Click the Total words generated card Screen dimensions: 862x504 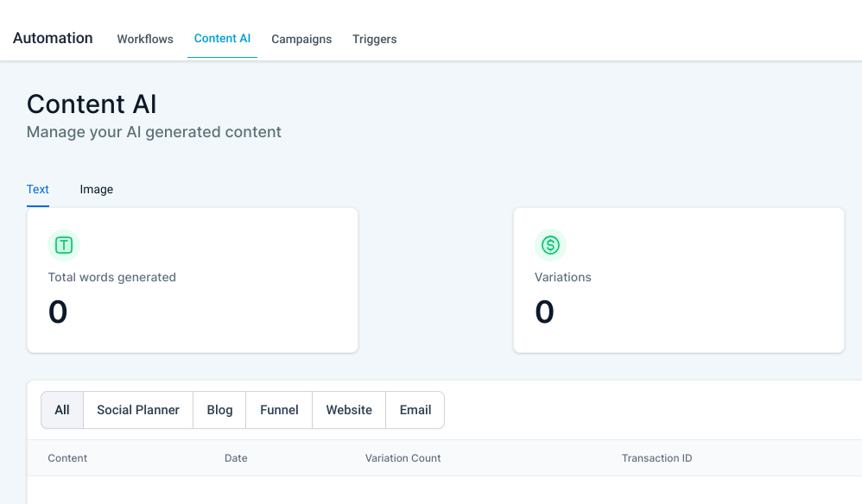pyautogui.click(x=193, y=280)
